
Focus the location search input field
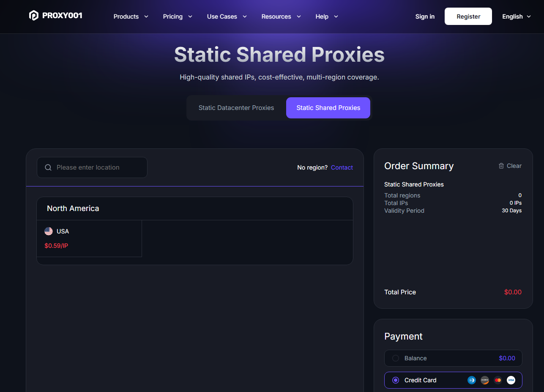[x=92, y=167]
